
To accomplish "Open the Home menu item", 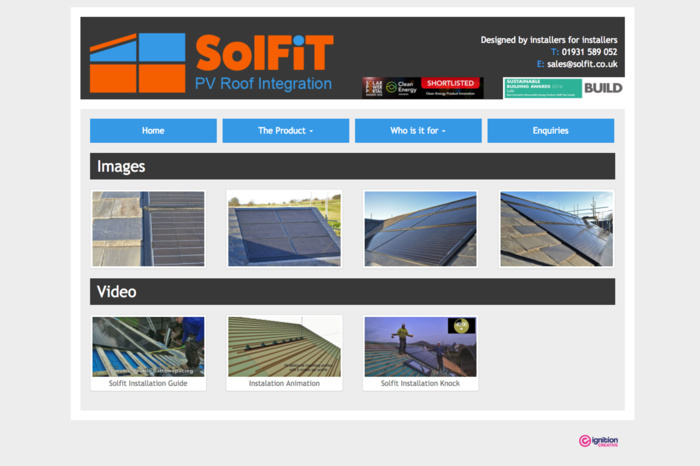I will [x=153, y=131].
